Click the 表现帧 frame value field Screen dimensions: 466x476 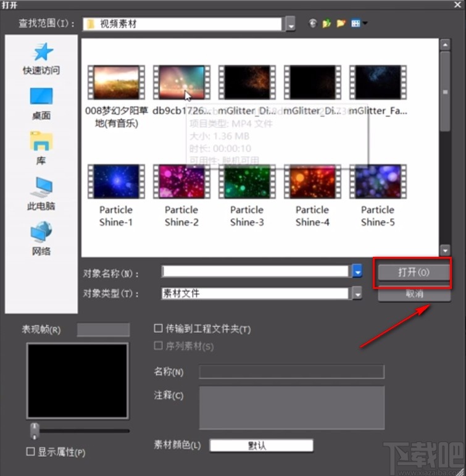(103, 330)
